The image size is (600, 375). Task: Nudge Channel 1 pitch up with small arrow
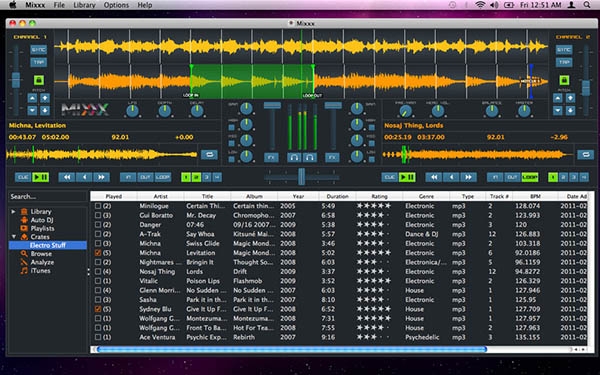pyautogui.click(x=32, y=98)
